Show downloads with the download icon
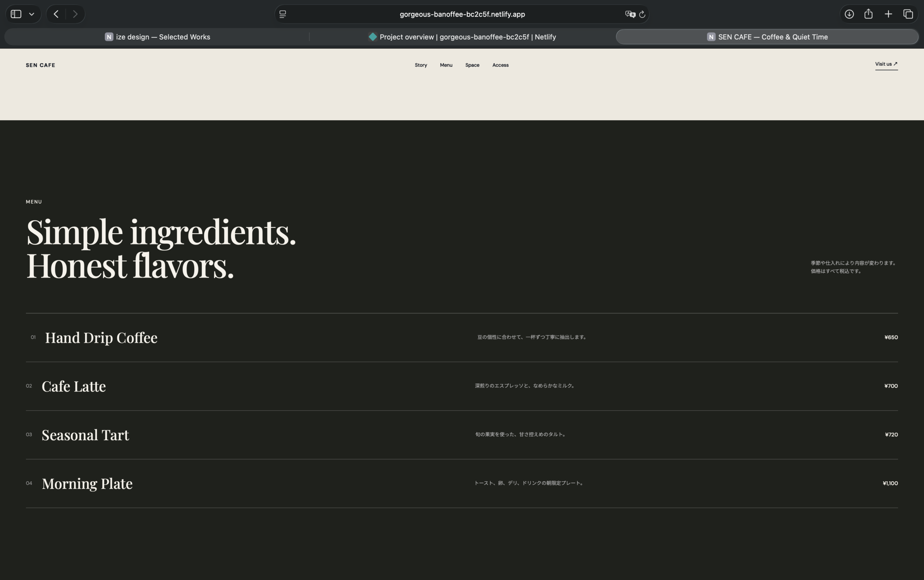 point(849,14)
